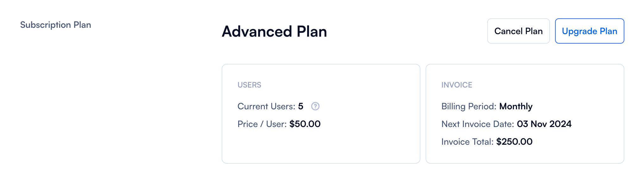The width and height of the screenshot is (644, 182).
Task: Select the $50.00 price value
Action: tap(305, 124)
